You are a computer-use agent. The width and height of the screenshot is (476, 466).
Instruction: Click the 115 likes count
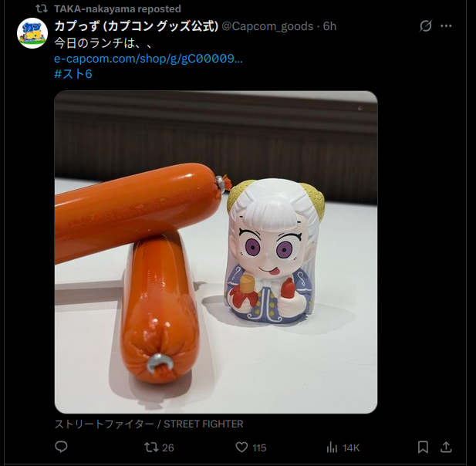point(259,447)
